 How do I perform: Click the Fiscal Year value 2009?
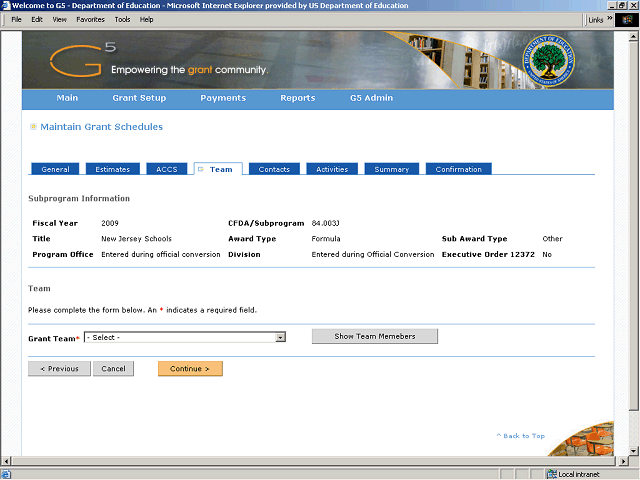point(110,223)
